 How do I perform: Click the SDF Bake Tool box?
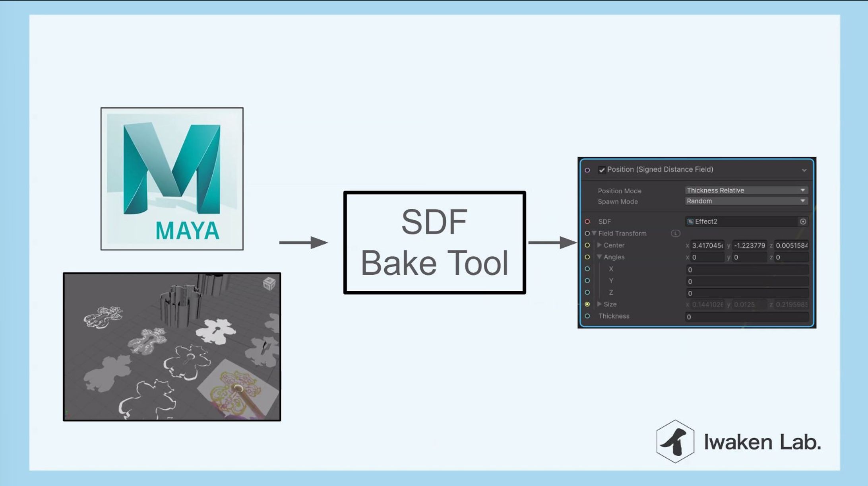click(x=434, y=243)
